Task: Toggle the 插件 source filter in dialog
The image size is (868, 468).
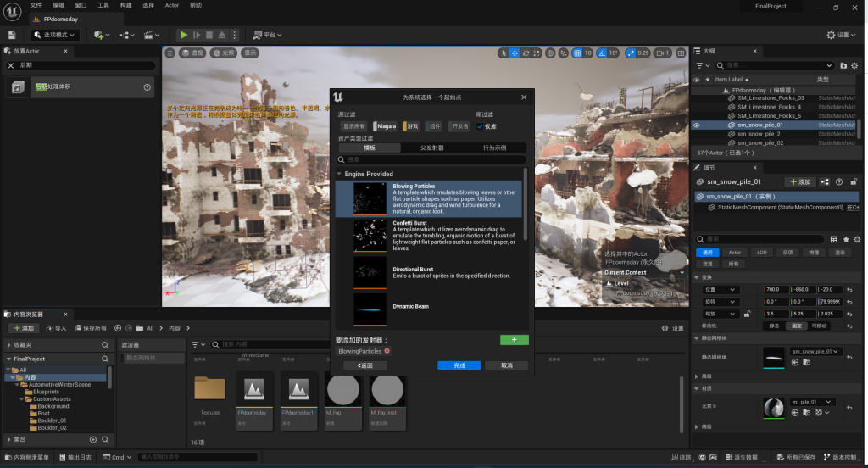Action: click(435, 126)
